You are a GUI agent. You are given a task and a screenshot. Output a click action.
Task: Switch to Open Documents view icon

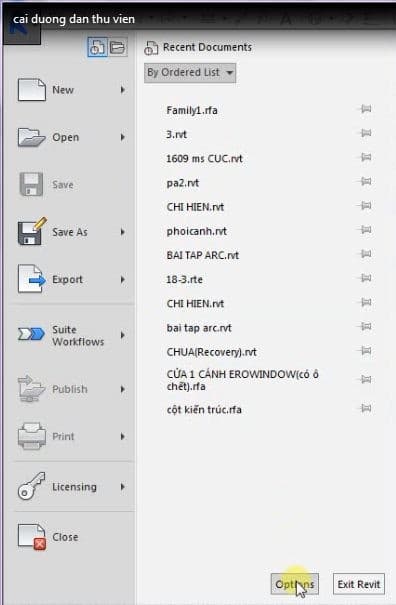117,47
